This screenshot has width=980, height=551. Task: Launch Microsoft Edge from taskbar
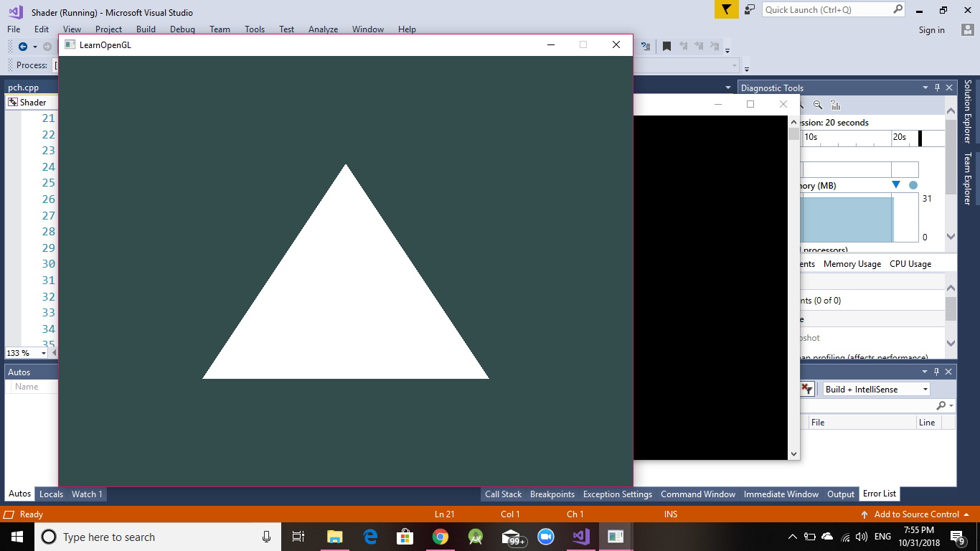370,537
